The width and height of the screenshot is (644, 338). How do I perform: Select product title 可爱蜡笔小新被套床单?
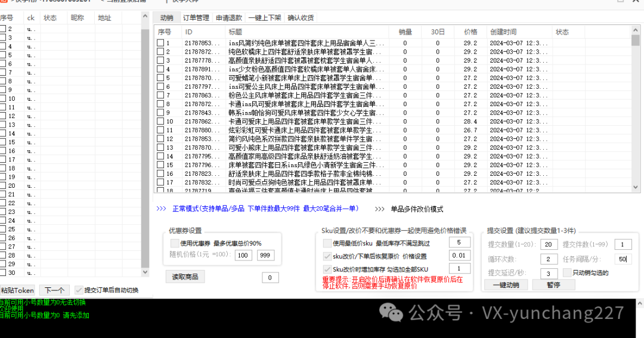pyautogui.click(x=305, y=77)
